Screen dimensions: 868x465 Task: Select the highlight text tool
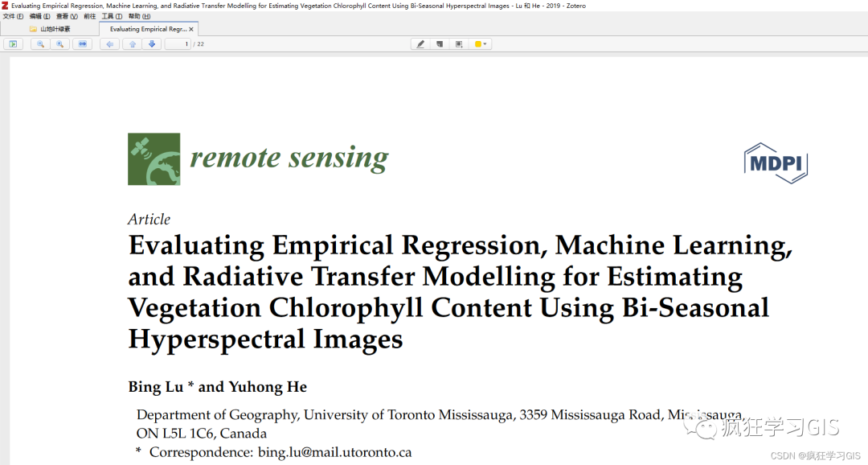click(420, 43)
